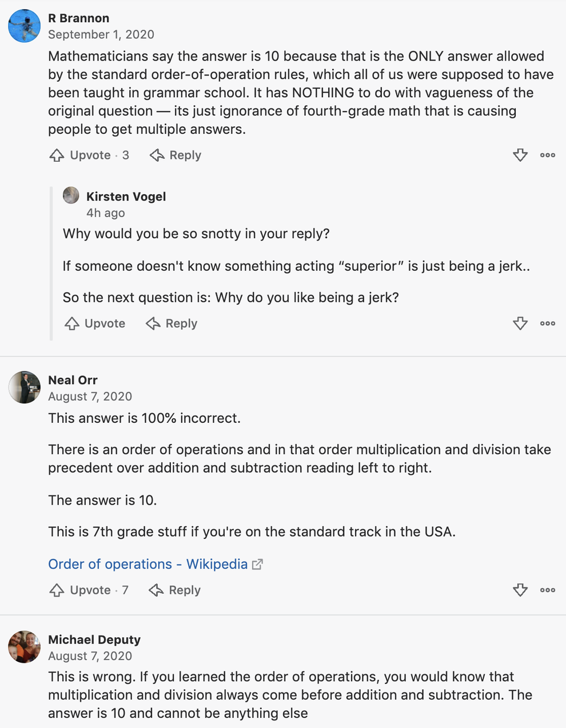Open the Order of operations Wikipedia link
This screenshot has height=728, width=566.
(x=146, y=564)
